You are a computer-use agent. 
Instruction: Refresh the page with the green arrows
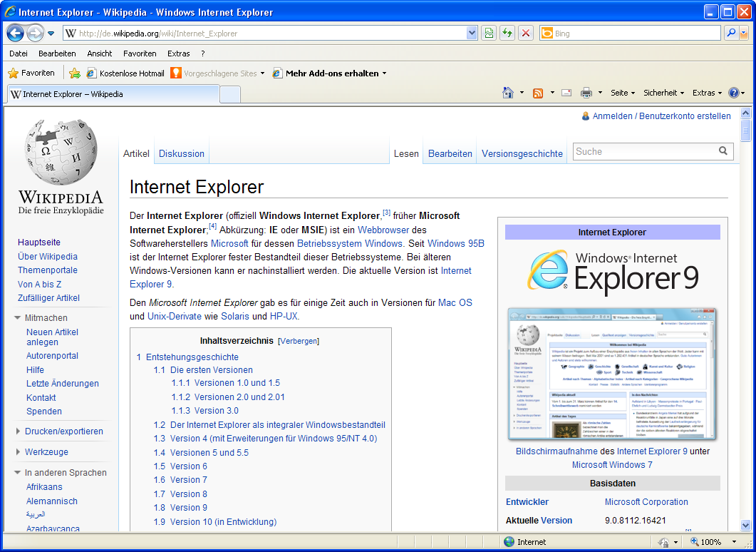[x=507, y=34]
